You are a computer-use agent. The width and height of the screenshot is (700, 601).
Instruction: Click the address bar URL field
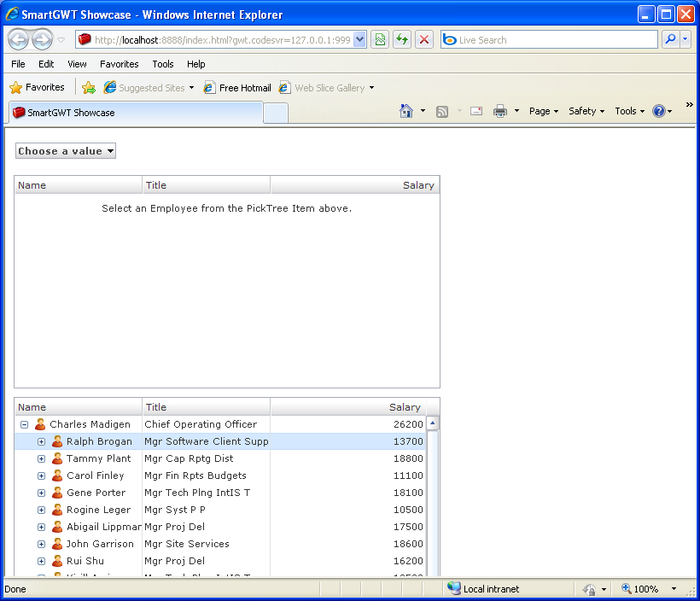pyautogui.click(x=221, y=40)
